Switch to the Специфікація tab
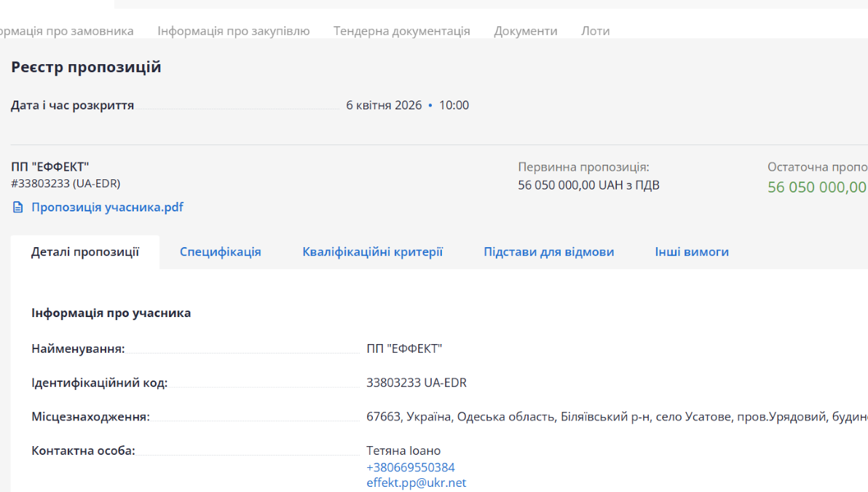 (221, 252)
